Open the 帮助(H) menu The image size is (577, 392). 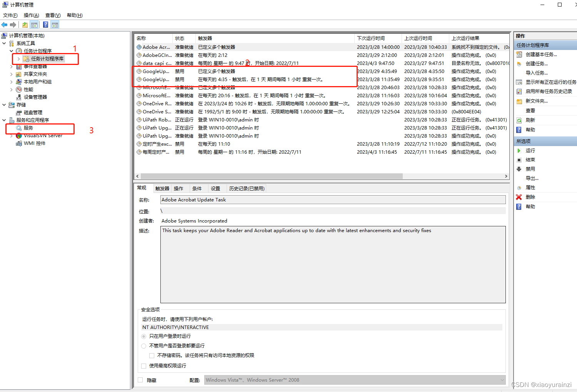[x=75, y=15]
